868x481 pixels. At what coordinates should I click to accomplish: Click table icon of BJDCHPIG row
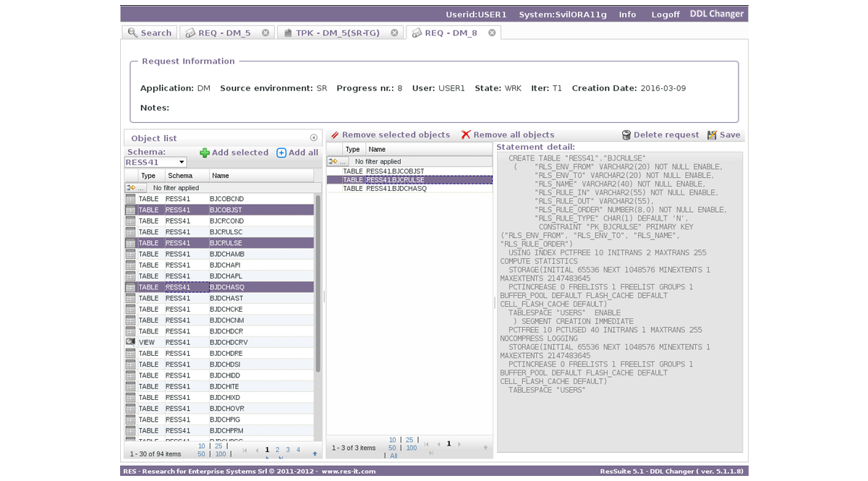130,420
